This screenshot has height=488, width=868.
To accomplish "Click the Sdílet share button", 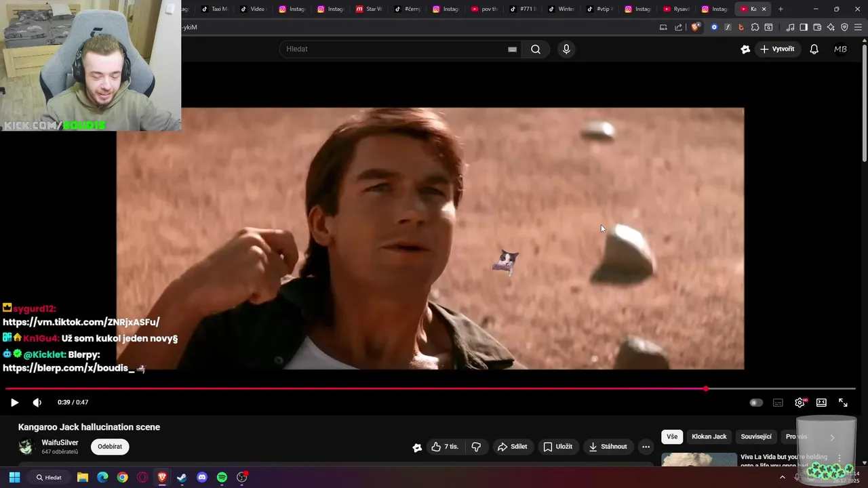I will tap(512, 447).
